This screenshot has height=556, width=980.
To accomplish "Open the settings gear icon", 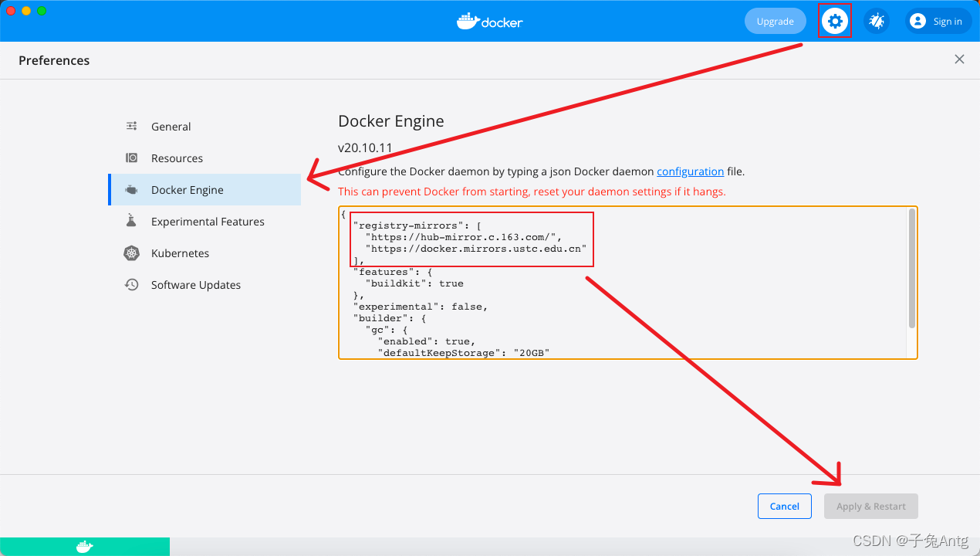I will (835, 21).
